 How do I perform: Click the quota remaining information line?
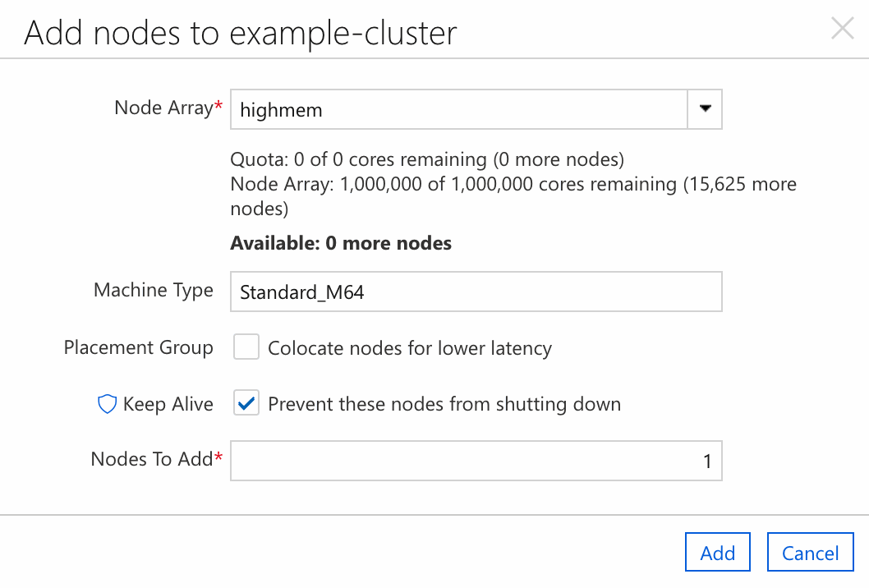[426, 159]
